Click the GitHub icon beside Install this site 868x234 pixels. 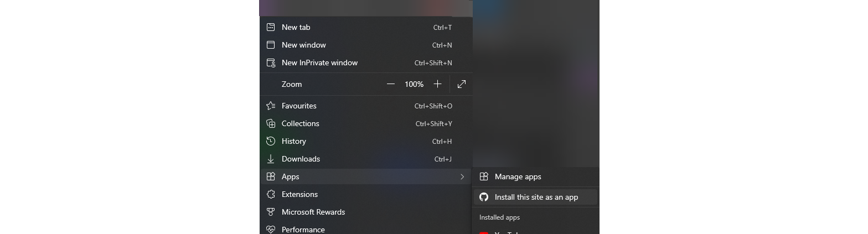pos(484,197)
